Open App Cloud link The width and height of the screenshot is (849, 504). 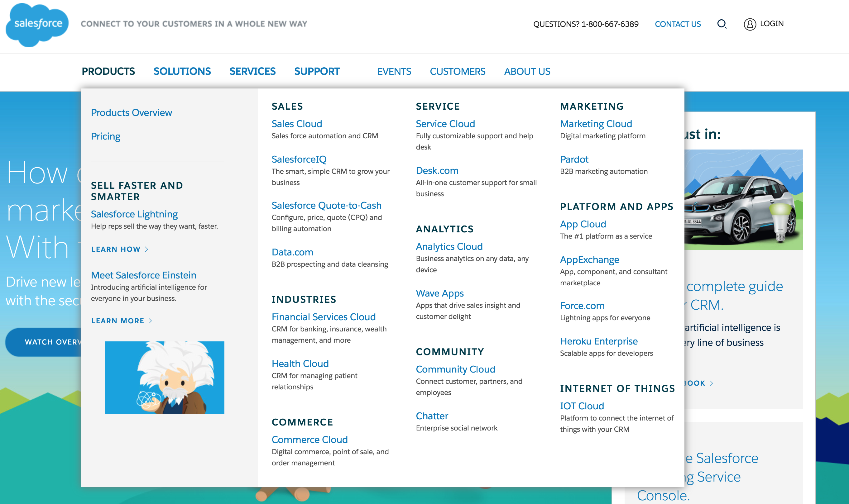click(583, 224)
